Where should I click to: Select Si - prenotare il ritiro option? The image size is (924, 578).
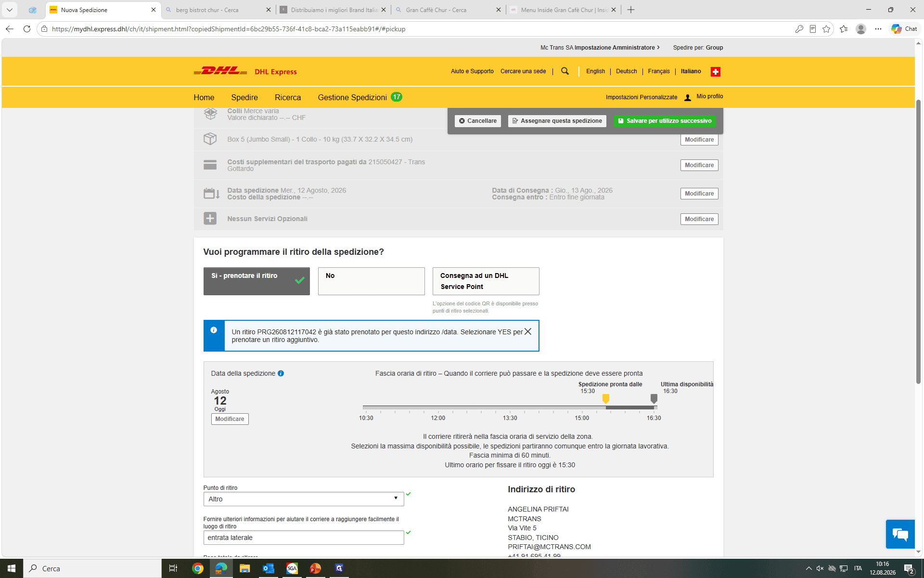coord(257,281)
